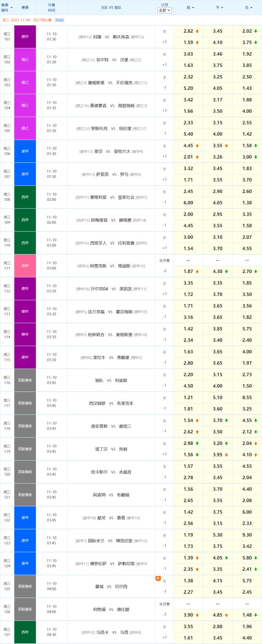Click the 隐藏 link to hide Wednesday matches

click(x=59, y=20)
